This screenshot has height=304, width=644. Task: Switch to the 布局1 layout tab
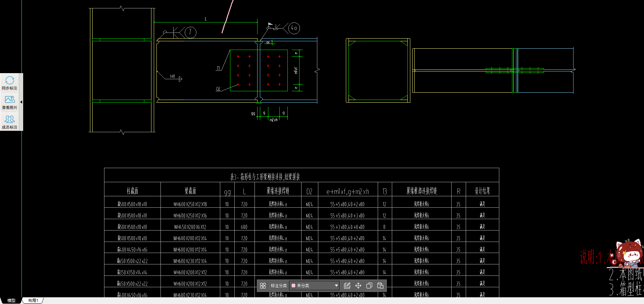[x=33, y=301]
